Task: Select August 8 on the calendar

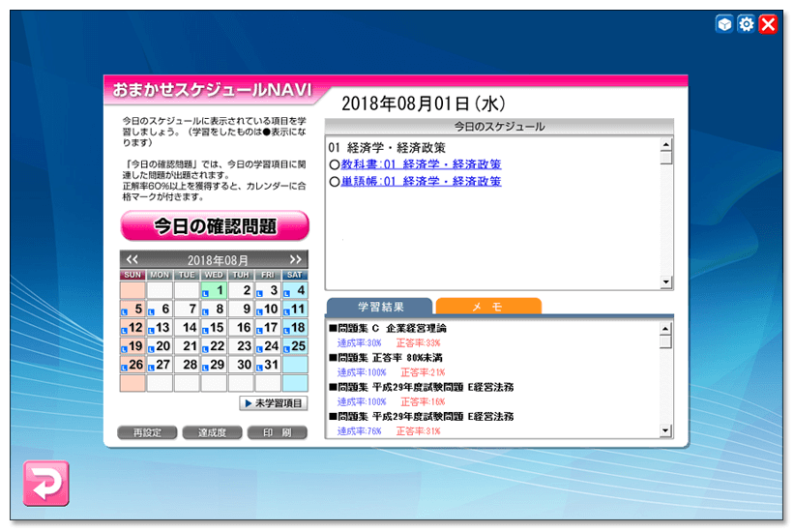Action: (214, 309)
